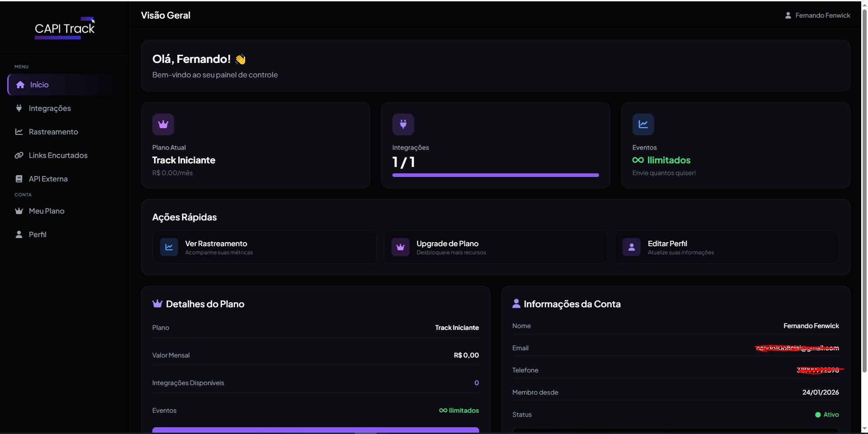Open the Fernando Fenwick user menu
Viewport: 868px width, 434px height.
tap(817, 15)
